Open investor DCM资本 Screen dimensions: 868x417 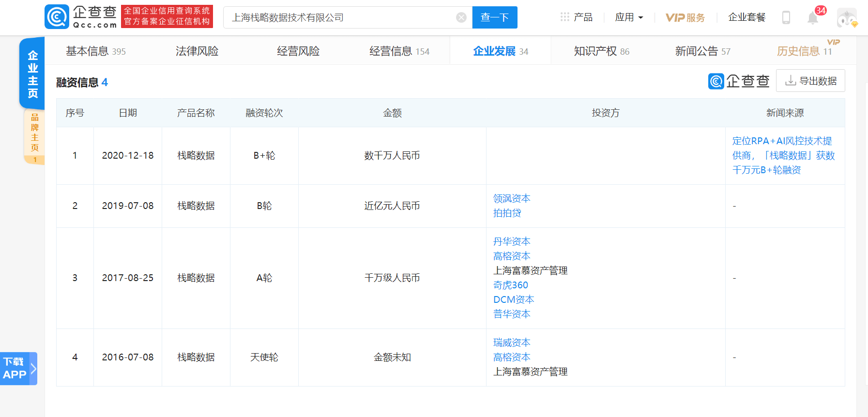514,299
